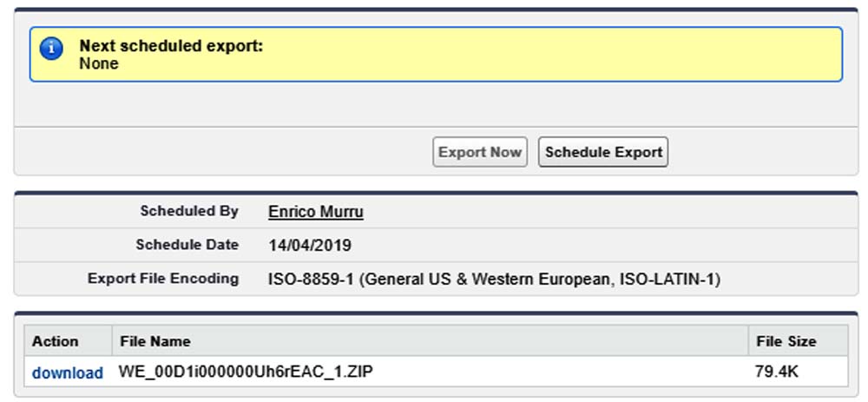Click the ISO-8859-1 encoding value

click(495, 279)
